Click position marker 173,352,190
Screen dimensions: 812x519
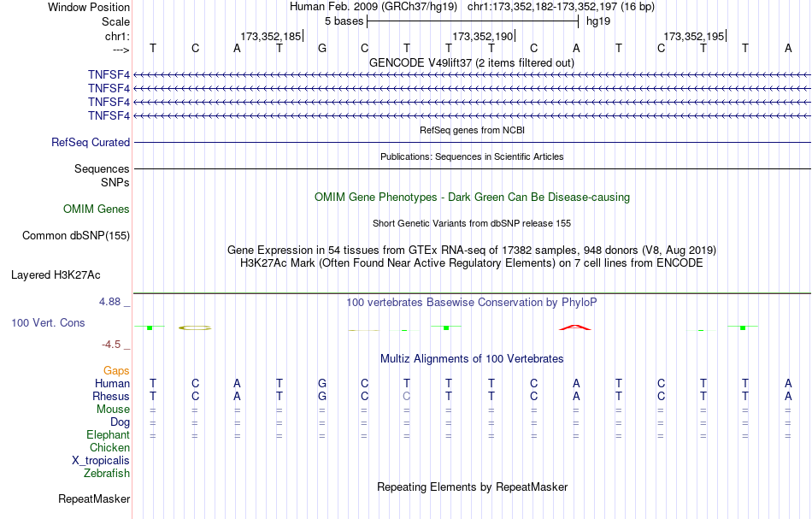[x=483, y=36]
